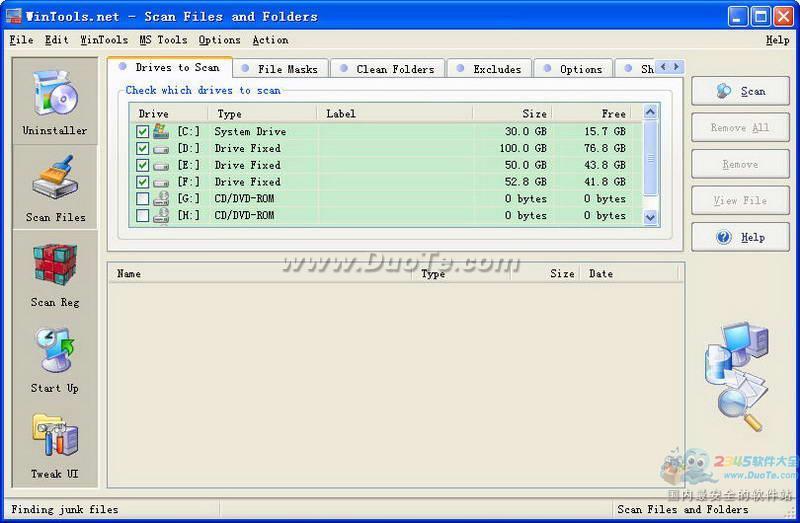Image resolution: width=800 pixels, height=523 pixels.
Task: Click the D: fixed drive icon
Action: [x=161, y=149]
